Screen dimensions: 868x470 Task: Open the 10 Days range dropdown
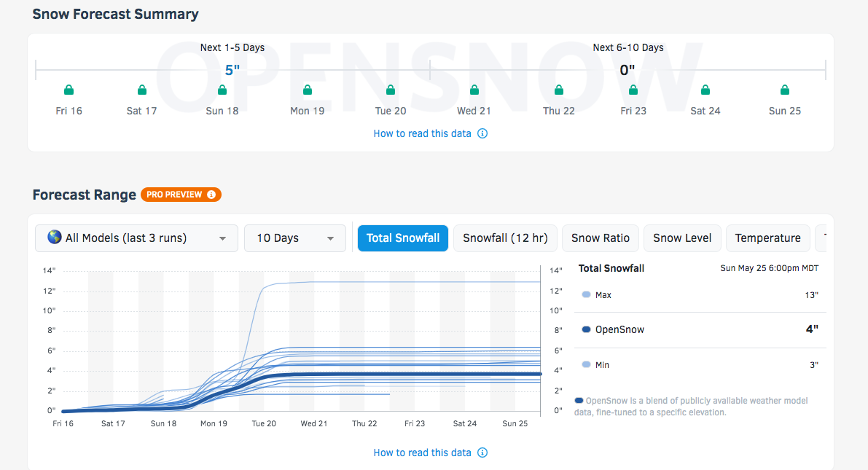click(295, 238)
